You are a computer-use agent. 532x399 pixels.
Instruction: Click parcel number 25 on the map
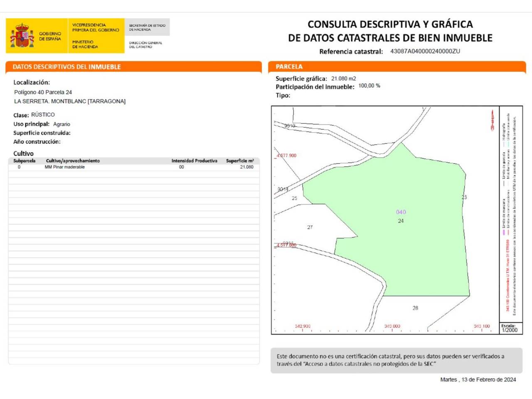tap(294, 198)
